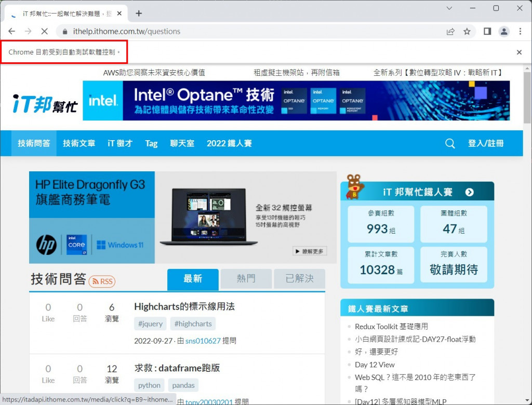
Task: Go back with the browser back arrow
Action: coord(12,32)
